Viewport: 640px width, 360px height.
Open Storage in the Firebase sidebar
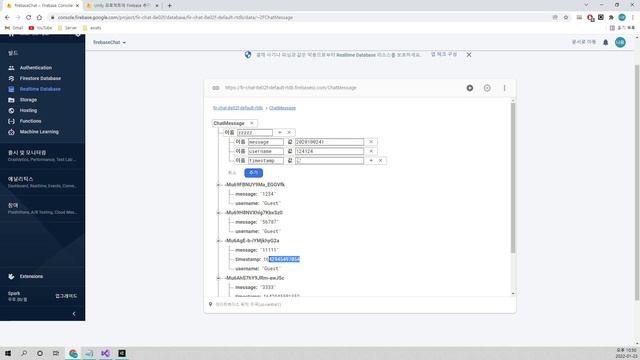point(28,100)
